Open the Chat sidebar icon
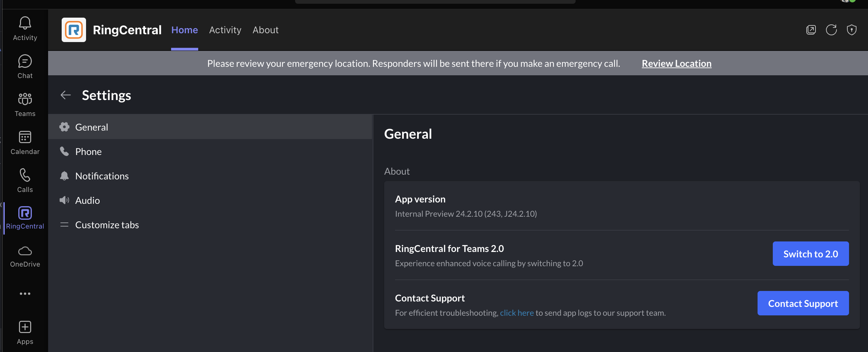868x352 pixels. tap(25, 66)
